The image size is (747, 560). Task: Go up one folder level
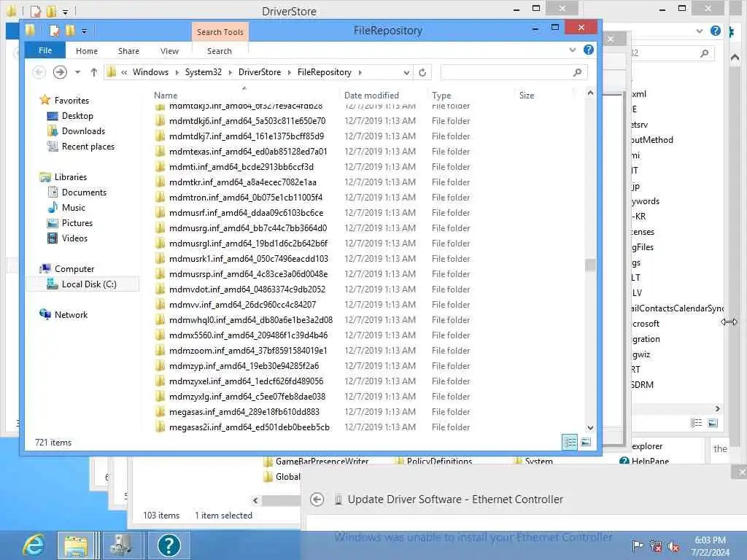[x=94, y=72]
